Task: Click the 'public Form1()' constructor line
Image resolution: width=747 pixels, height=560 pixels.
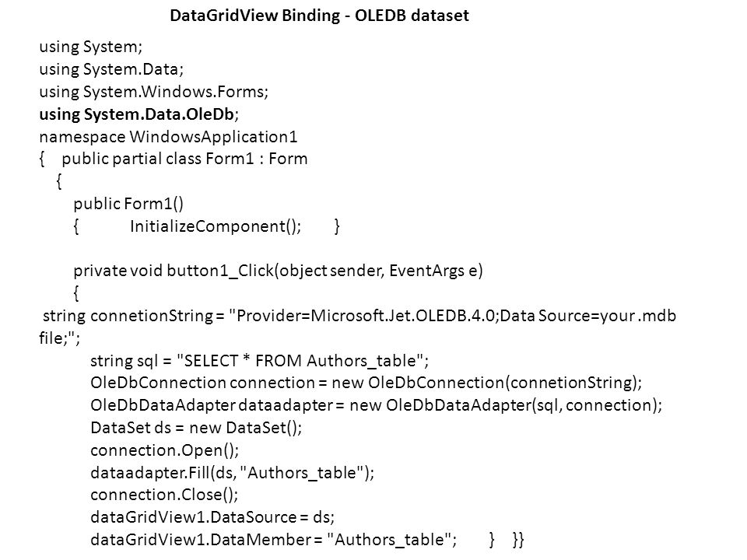Action: 128,204
